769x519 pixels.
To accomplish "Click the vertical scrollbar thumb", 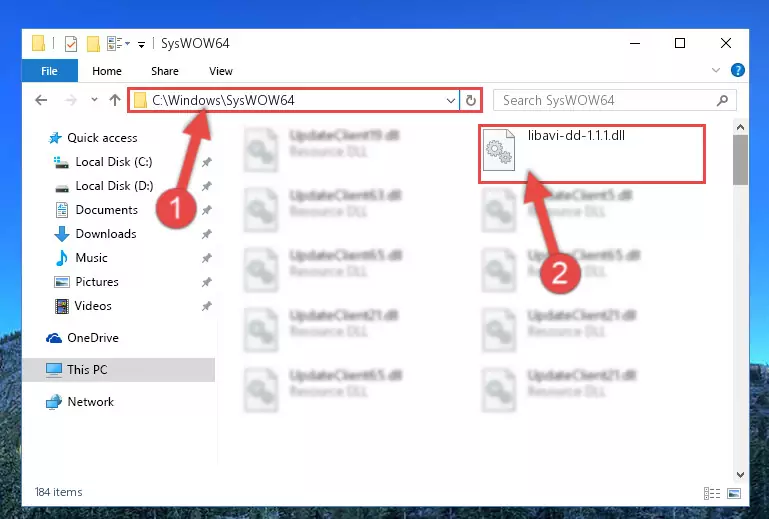I will point(741,160).
